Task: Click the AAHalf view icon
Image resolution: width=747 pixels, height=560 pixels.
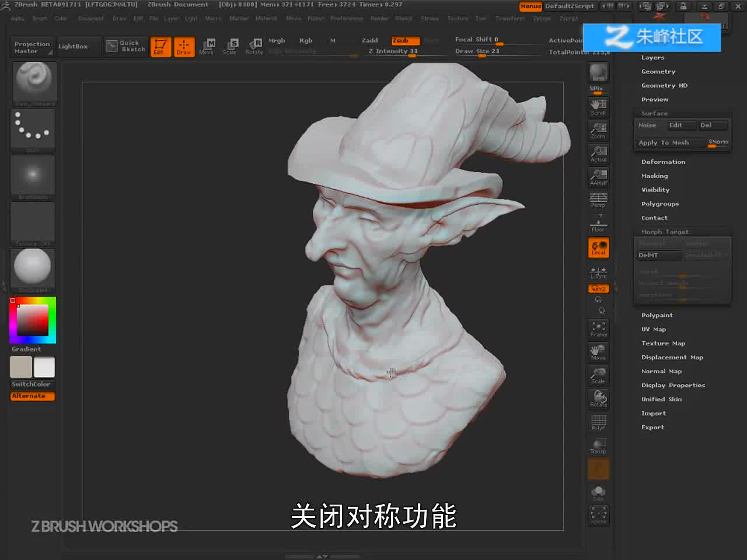Action: click(598, 177)
